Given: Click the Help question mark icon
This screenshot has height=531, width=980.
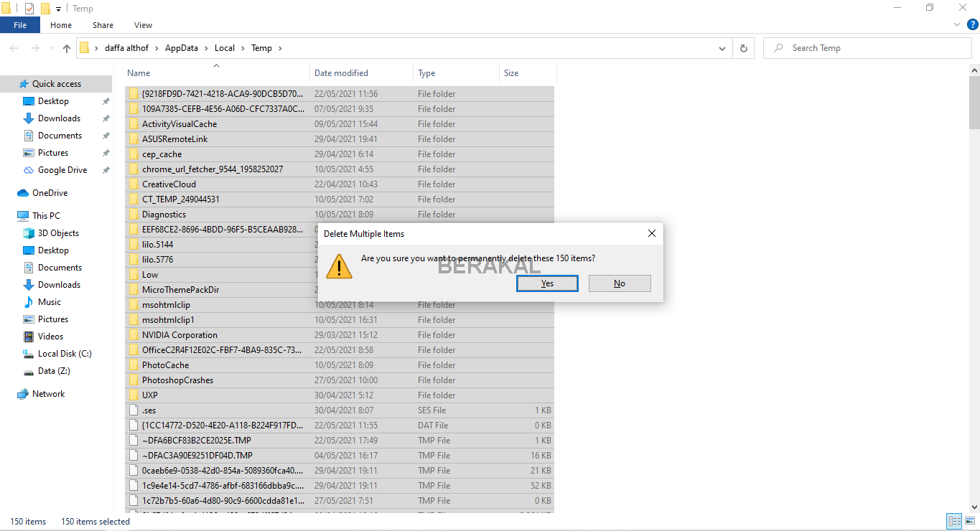Looking at the screenshot, I should point(974,24).
